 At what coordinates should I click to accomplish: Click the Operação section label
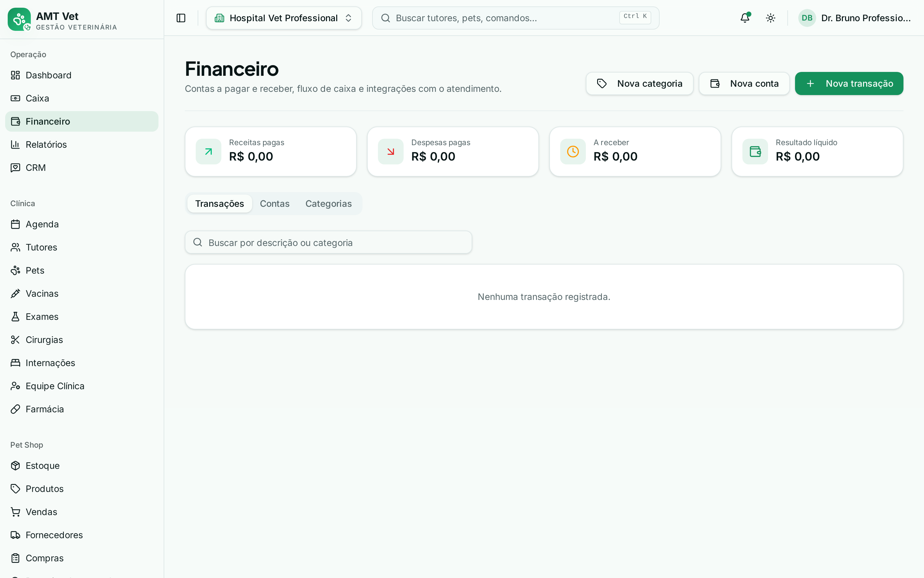pyautogui.click(x=28, y=55)
